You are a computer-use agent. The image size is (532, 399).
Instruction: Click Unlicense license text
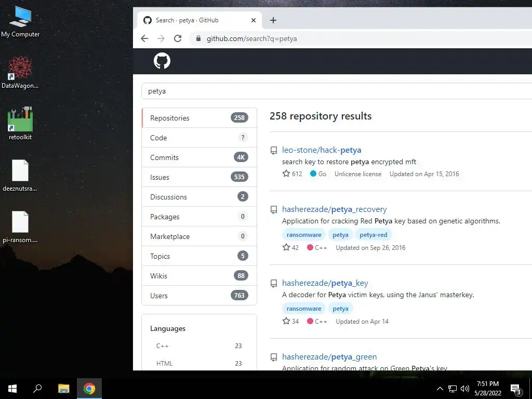357,174
